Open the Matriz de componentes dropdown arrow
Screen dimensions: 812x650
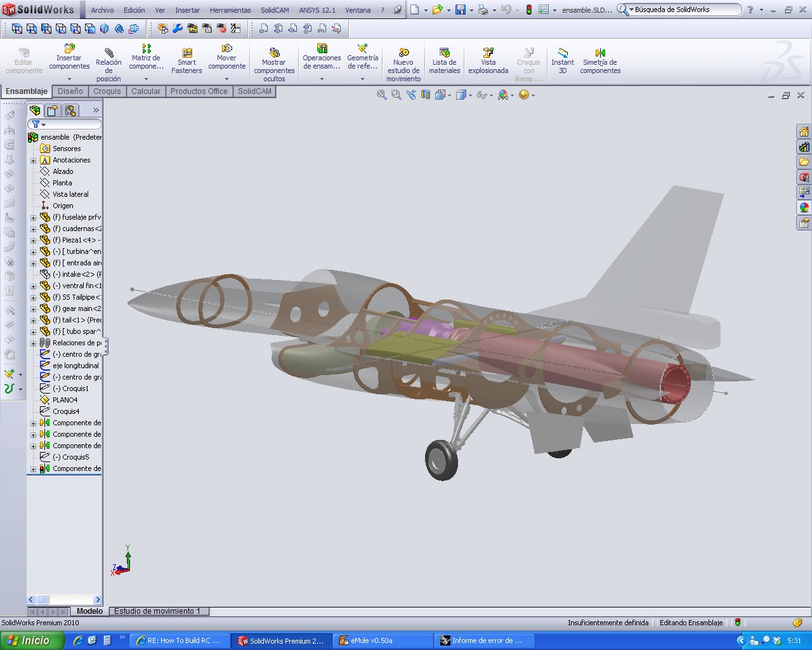click(x=146, y=79)
